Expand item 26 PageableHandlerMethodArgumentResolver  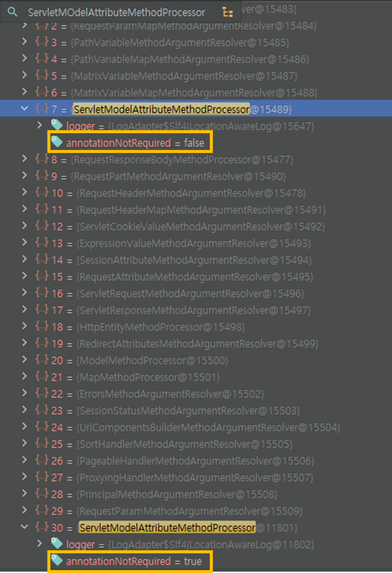pyautogui.click(x=24, y=460)
